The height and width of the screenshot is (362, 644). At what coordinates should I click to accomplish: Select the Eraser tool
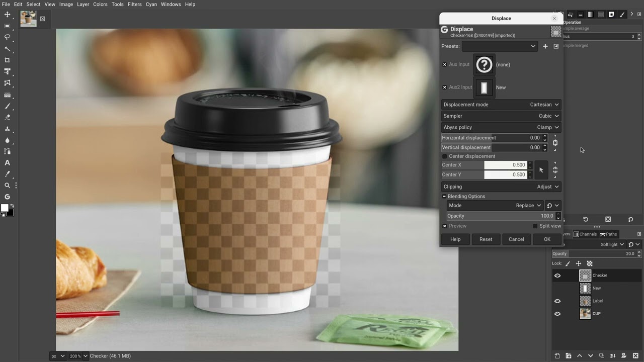point(7,117)
